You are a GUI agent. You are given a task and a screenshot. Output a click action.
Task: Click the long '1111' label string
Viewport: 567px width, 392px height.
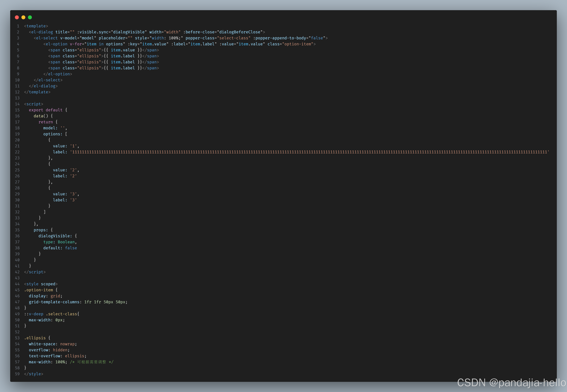click(310, 152)
